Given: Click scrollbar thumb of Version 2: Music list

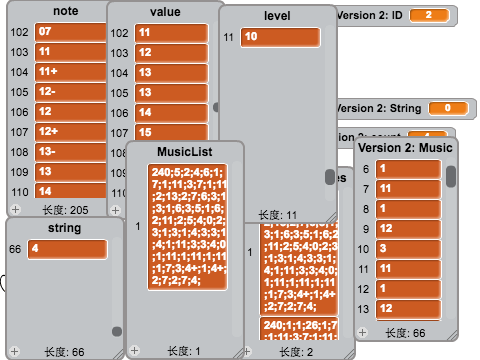Looking at the screenshot, I should (x=451, y=177).
